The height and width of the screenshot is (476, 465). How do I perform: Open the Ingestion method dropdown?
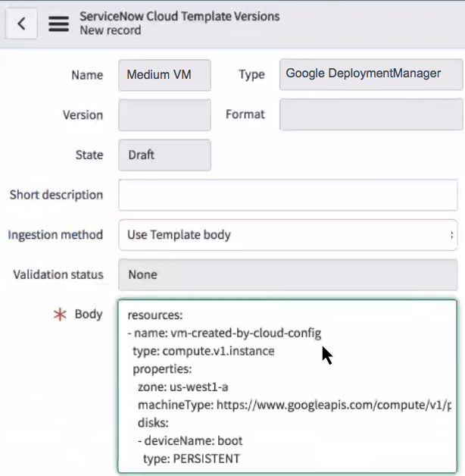coord(288,235)
